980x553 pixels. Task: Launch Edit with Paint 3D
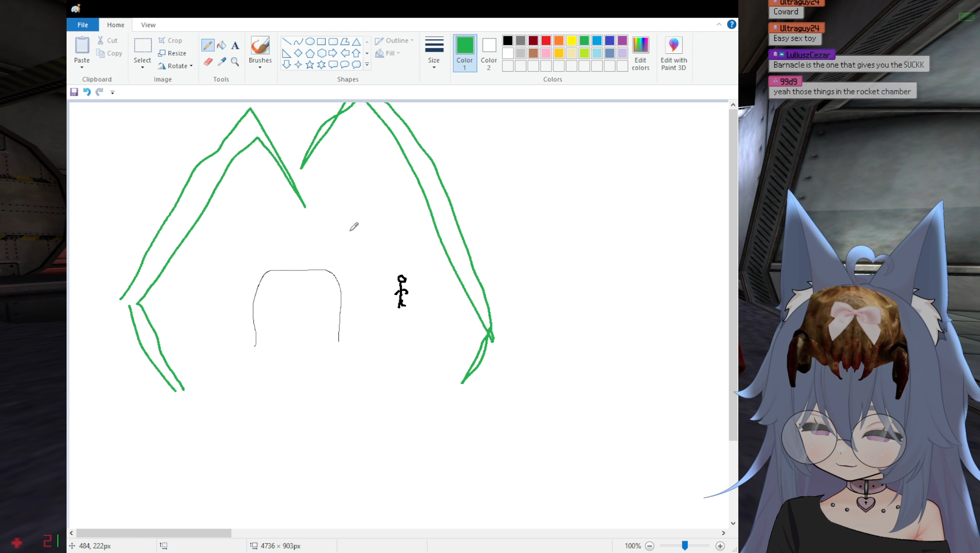pos(674,53)
